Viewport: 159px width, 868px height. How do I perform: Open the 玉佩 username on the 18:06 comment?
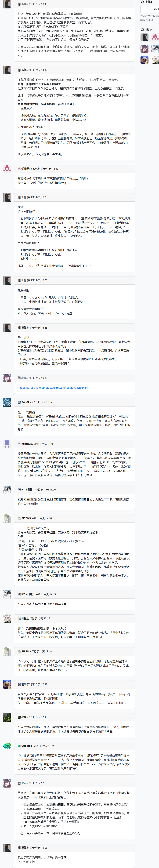click(24, 847)
